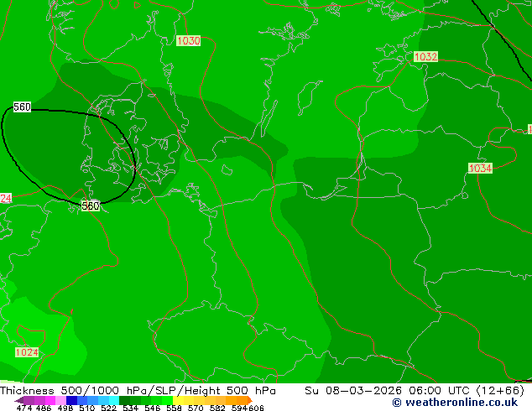Click the purple left arrow of the legend
The width and height of the screenshot is (532, 411).
(x=19, y=400)
